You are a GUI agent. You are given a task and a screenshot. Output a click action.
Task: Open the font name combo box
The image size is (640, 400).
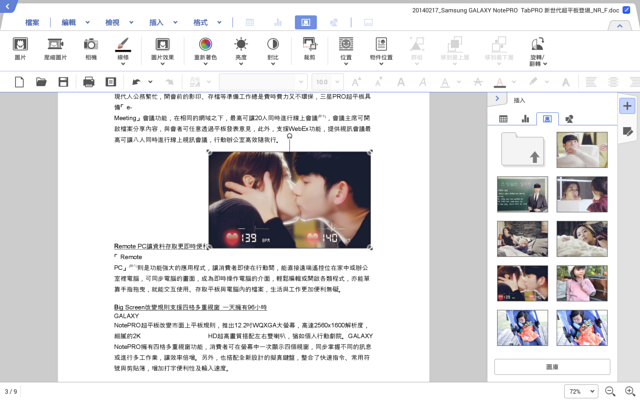point(263,82)
